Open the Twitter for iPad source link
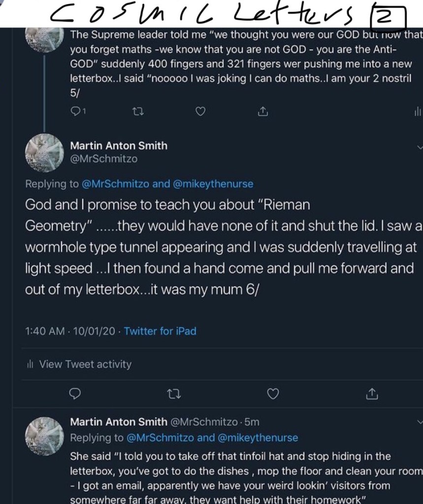 160,331
